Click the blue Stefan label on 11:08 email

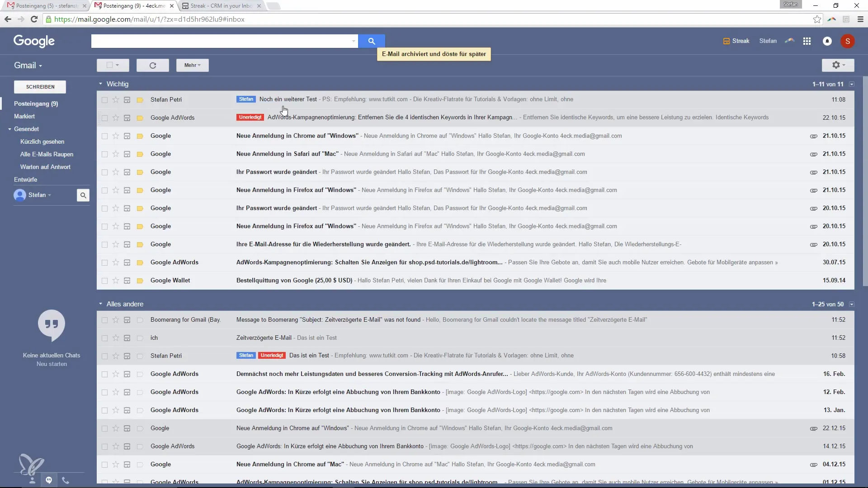pyautogui.click(x=246, y=99)
